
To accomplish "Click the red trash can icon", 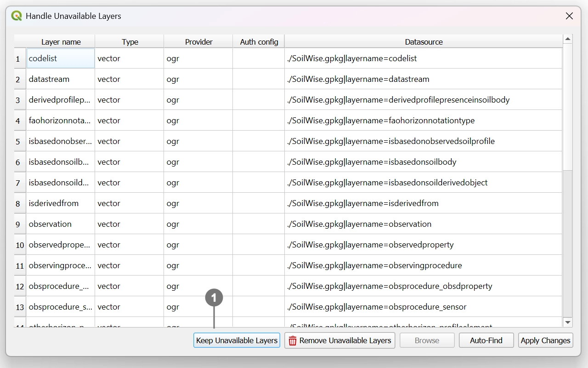I will coord(293,340).
